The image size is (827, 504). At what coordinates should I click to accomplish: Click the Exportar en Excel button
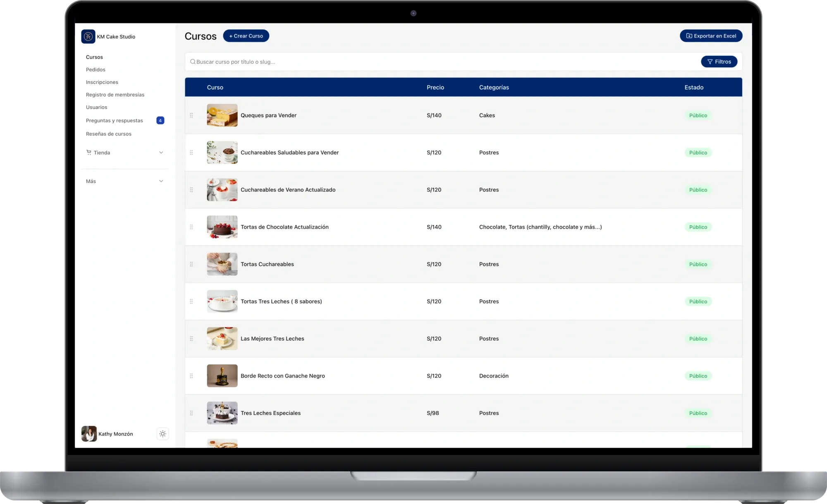click(x=711, y=36)
